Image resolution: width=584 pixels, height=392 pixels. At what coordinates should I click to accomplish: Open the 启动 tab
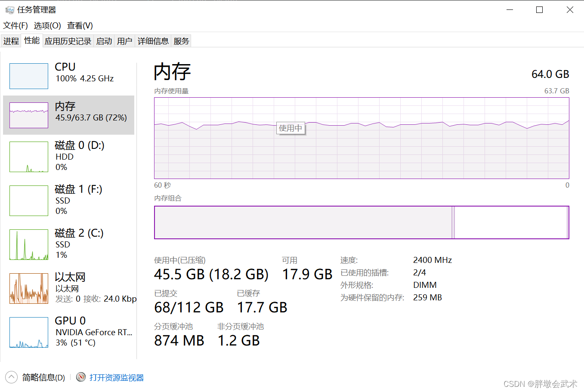coord(104,41)
